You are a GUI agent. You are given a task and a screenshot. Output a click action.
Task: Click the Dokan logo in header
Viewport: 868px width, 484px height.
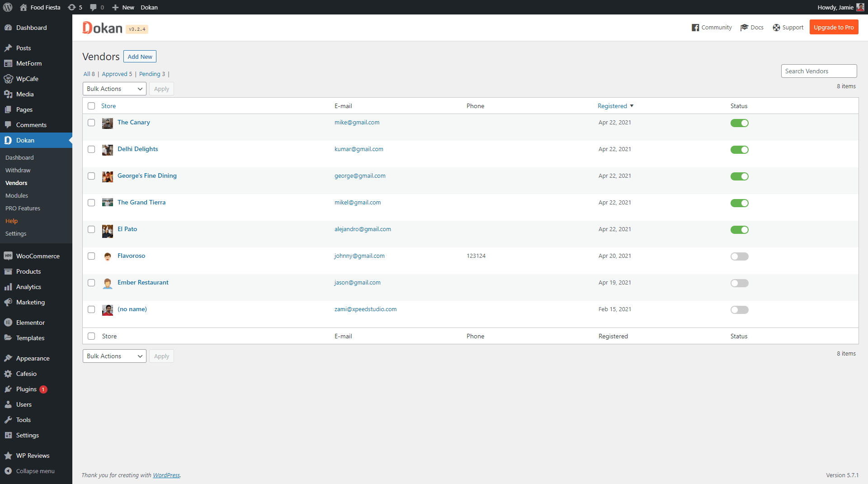(102, 28)
